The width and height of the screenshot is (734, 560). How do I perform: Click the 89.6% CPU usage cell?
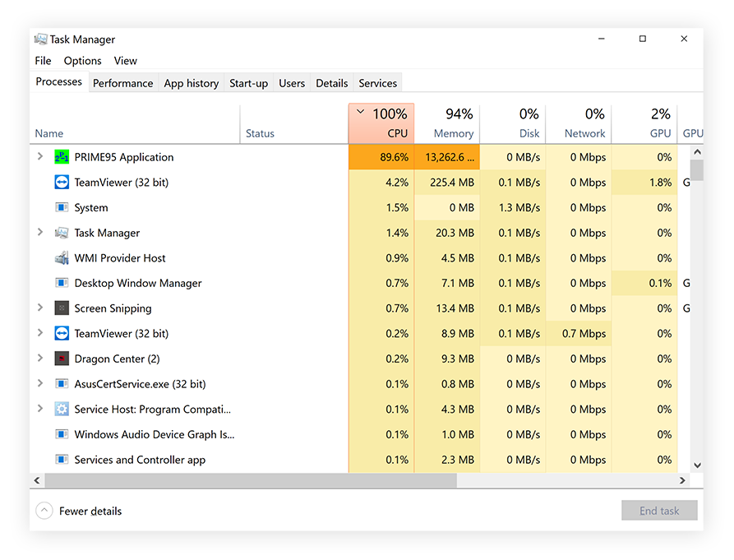pyautogui.click(x=381, y=157)
